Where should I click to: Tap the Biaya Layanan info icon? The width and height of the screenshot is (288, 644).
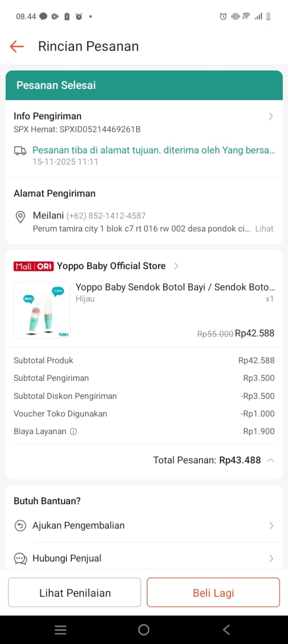(x=73, y=431)
